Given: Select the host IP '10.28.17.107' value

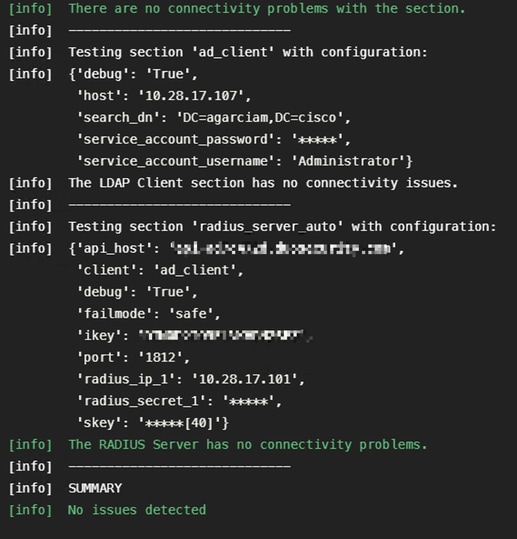Looking at the screenshot, I should click(191, 96).
